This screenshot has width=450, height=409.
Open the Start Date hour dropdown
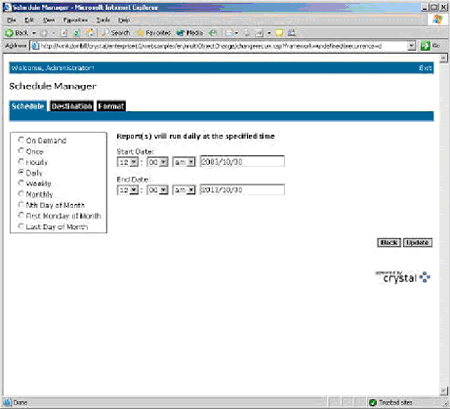(128, 162)
